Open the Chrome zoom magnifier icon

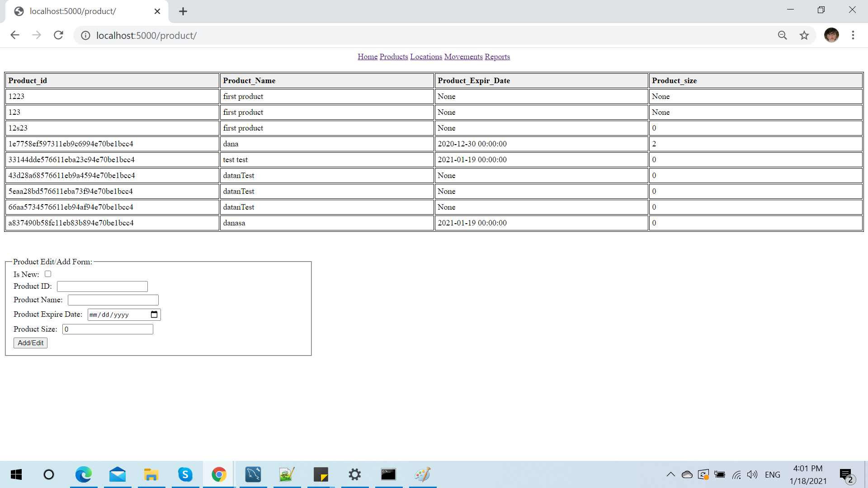coord(782,35)
